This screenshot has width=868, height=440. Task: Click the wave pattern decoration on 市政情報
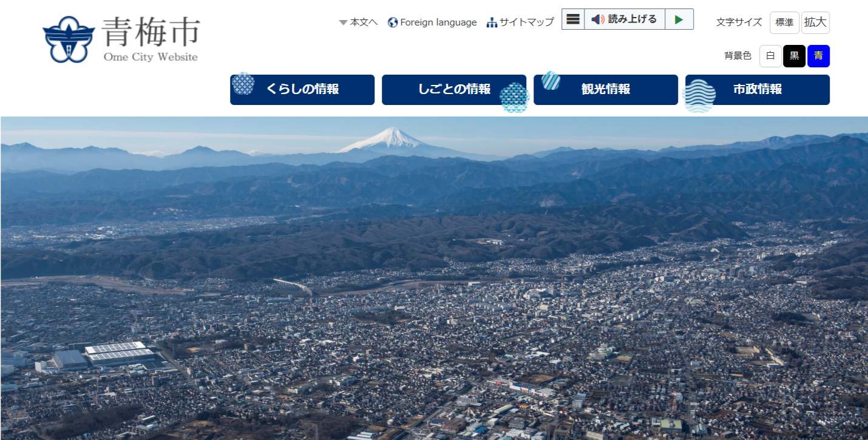click(x=699, y=96)
